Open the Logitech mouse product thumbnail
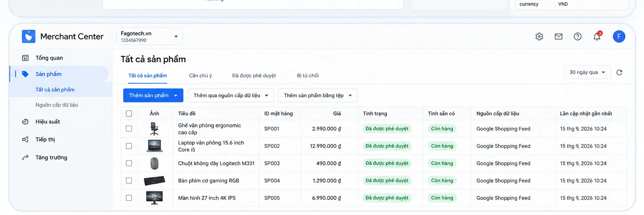Image resolution: width=644 pixels, height=215 pixels. pyautogui.click(x=154, y=163)
